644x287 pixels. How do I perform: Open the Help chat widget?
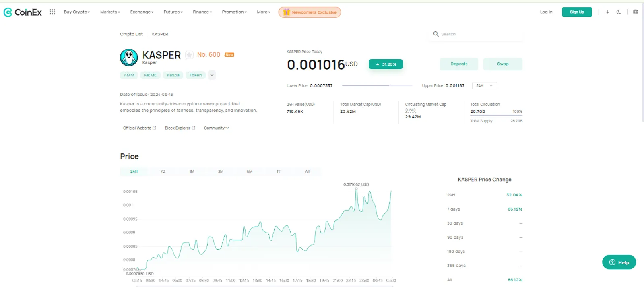(619, 262)
